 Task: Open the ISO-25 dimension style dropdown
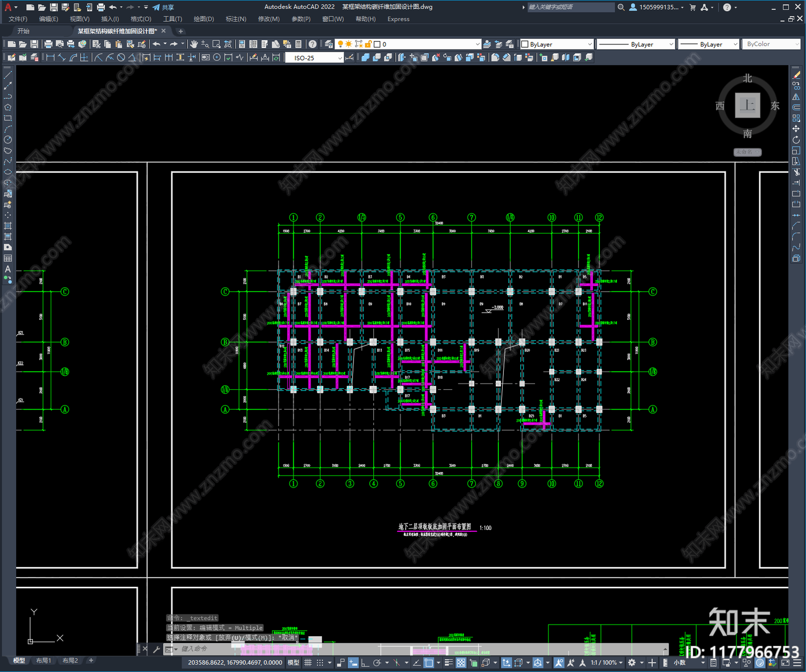tap(314, 58)
